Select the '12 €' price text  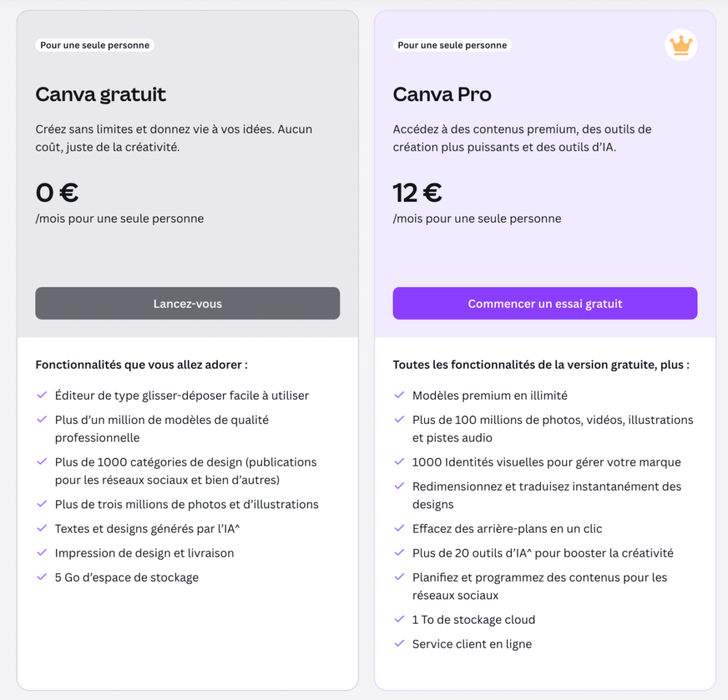pyautogui.click(x=417, y=193)
